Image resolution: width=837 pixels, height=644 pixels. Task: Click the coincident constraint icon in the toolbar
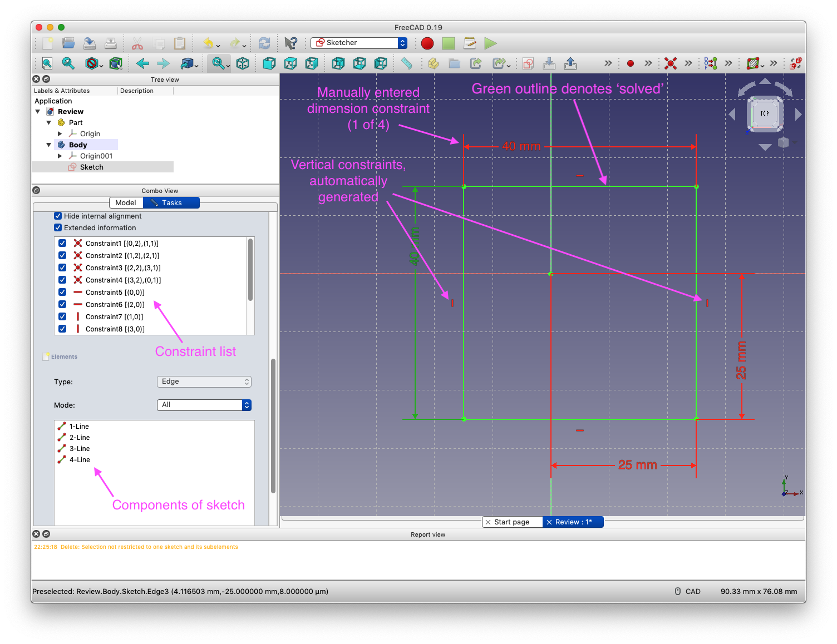pos(671,63)
